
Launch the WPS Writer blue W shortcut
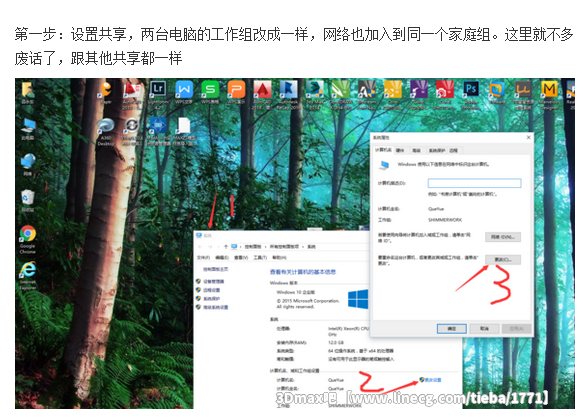[x=184, y=92]
